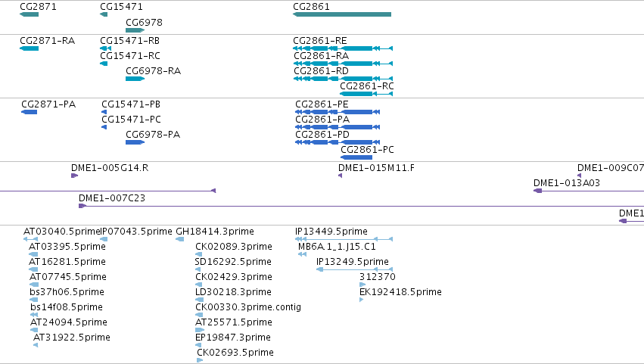Select the CG2861 gene arrow
This screenshot has height=364, width=644.
(x=342, y=14)
